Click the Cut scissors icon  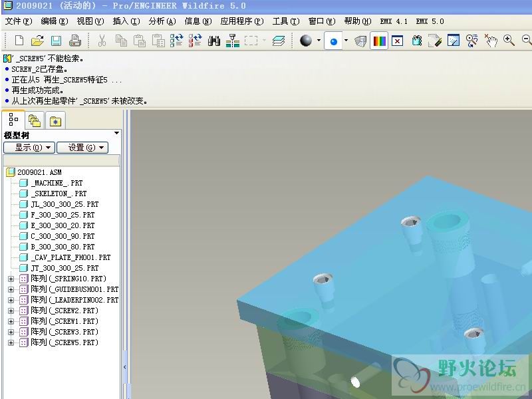102,41
